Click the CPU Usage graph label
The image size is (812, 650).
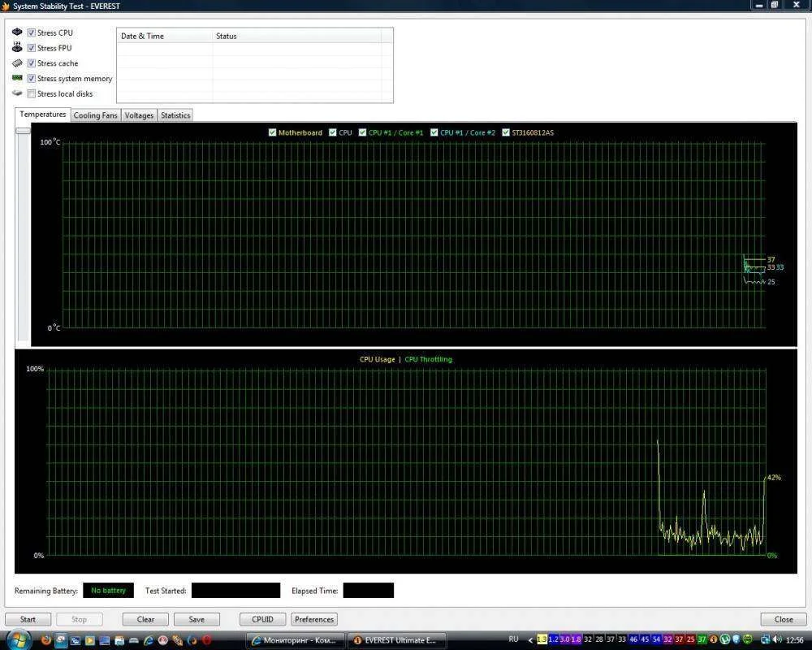point(377,359)
